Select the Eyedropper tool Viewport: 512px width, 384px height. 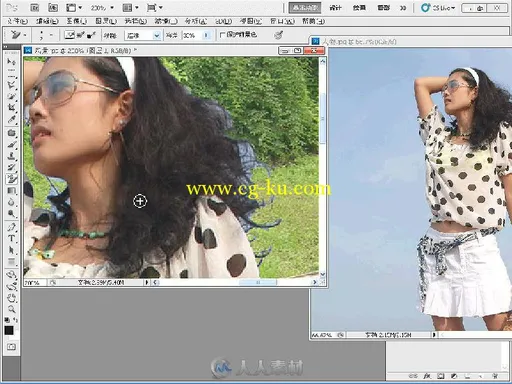click(11, 119)
